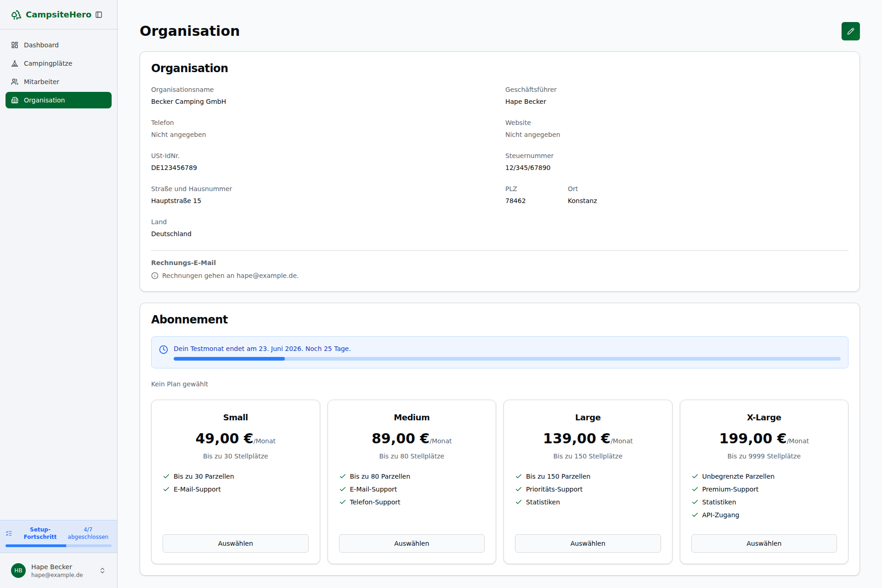Click the 139,00 € Large price
Viewport: 882px width, 588px height.
[x=577, y=438]
